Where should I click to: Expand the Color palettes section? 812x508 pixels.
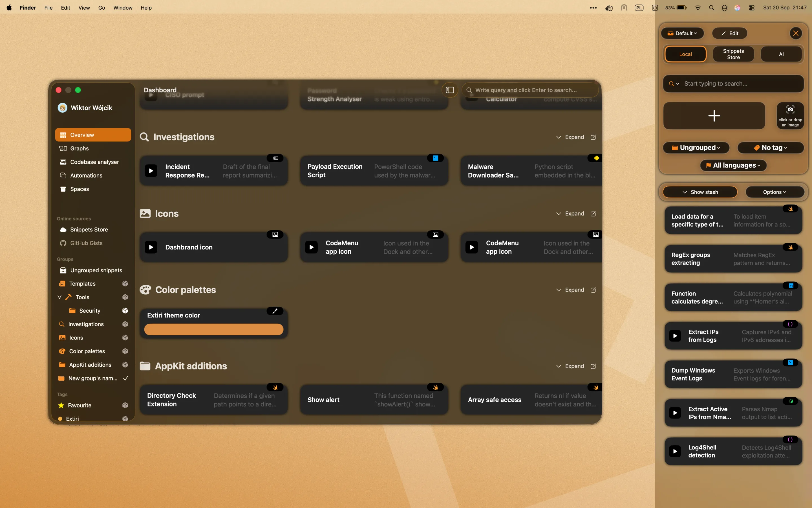570,290
